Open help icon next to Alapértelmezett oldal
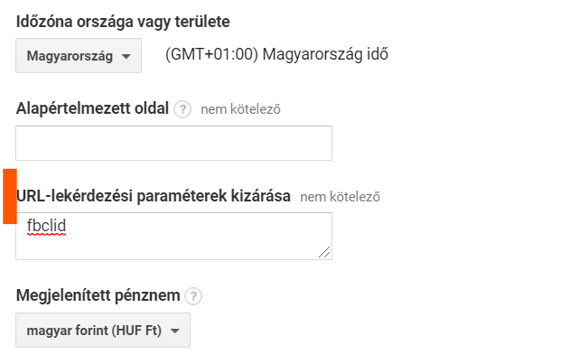Image resolution: width=588 pixels, height=364 pixels. point(182,109)
